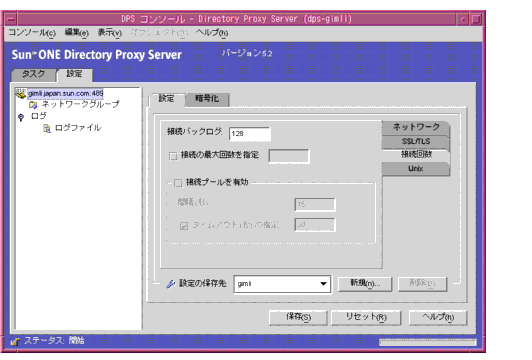Viewport: 532px width, 360px height.
Task: Open the 設定の保存先 gimli dropdown
Action: point(282,284)
